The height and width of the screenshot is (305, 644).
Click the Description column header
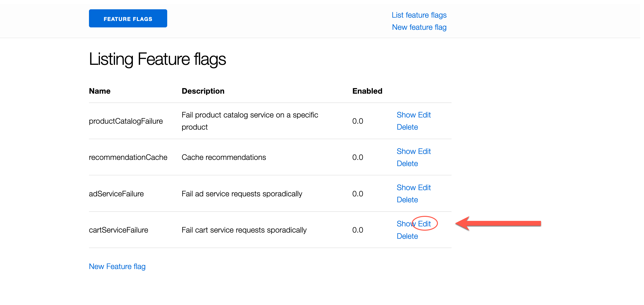point(203,91)
